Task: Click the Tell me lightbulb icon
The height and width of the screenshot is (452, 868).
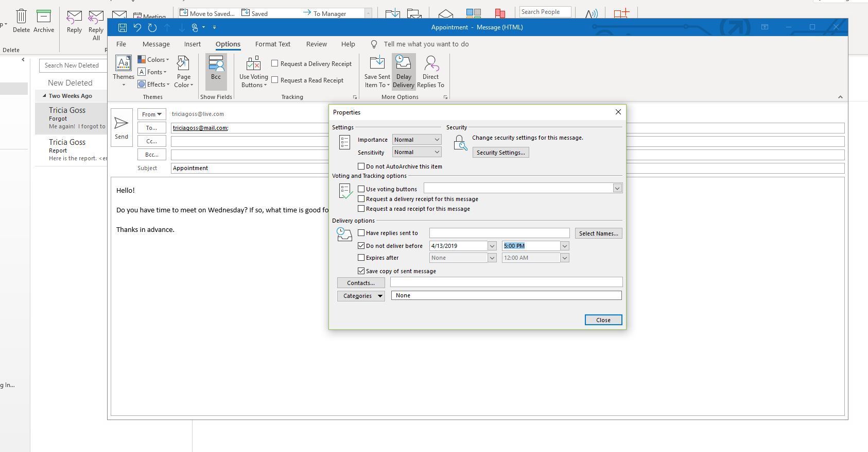Action: tap(374, 44)
